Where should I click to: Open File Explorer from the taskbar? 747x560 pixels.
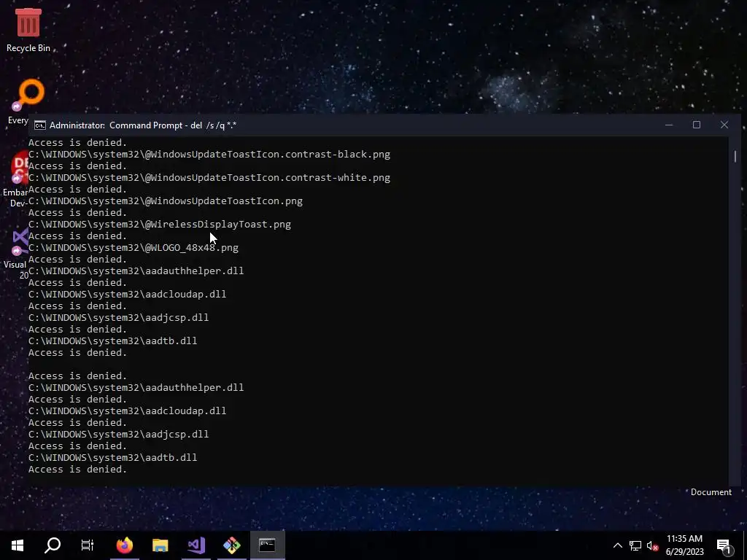tap(160, 545)
